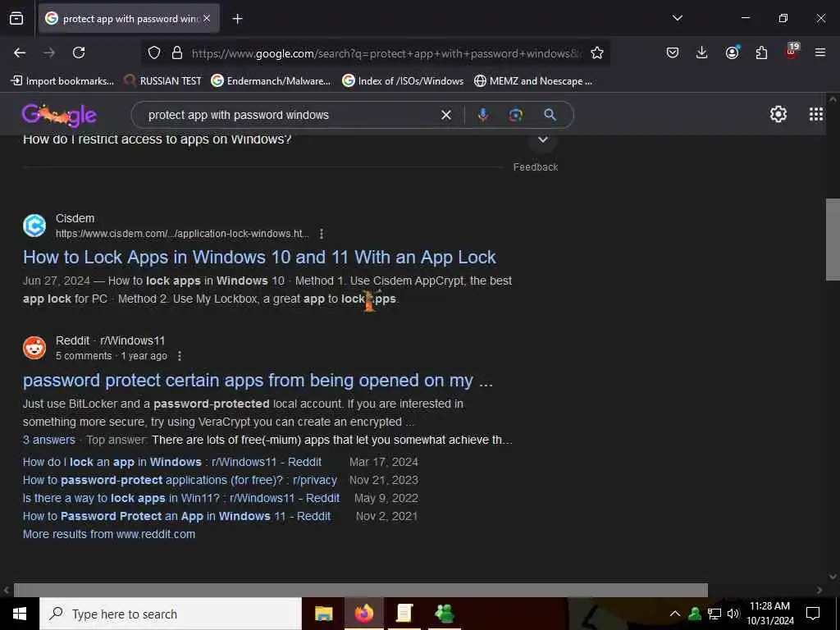This screenshot has width=840, height=630.
Task: Go back to the previous page
Action: click(x=20, y=52)
